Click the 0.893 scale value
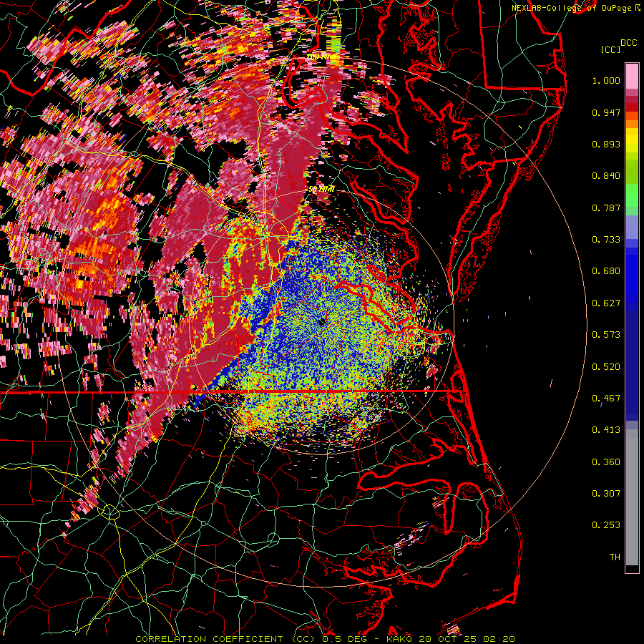Viewport: 644px width, 644px height. (x=606, y=144)
